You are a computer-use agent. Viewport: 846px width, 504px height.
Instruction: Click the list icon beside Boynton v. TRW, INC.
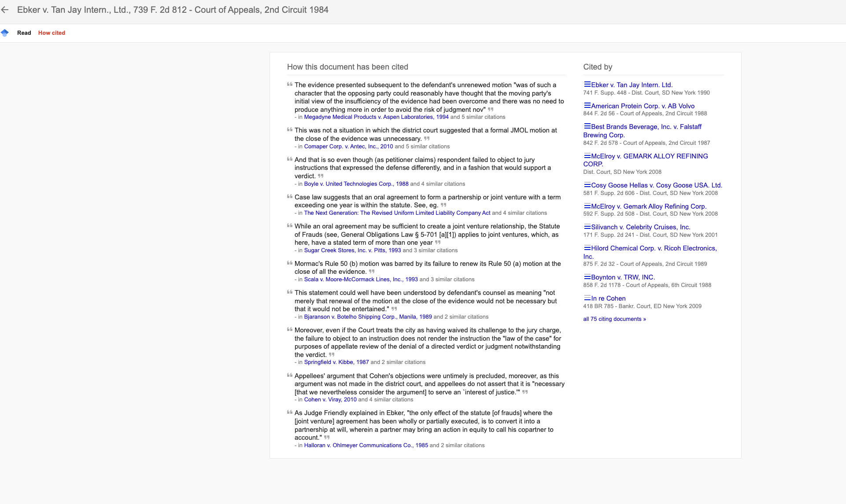pyautogui.click(x=587, y=277)
